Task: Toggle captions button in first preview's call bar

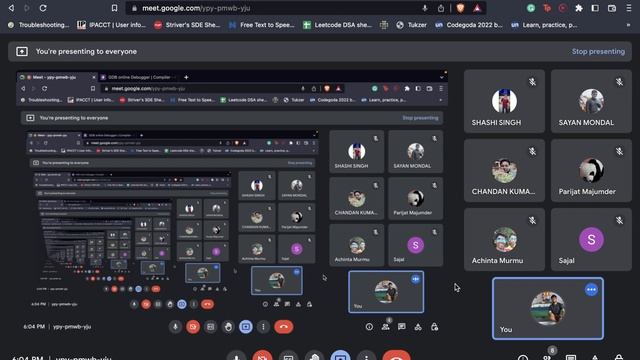Action: [211, 327]
